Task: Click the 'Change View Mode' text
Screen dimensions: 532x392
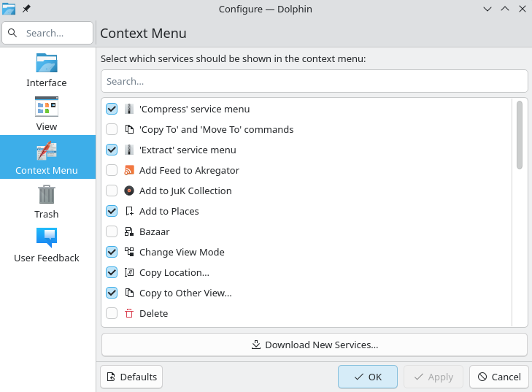Action: (x=182, y=252)
